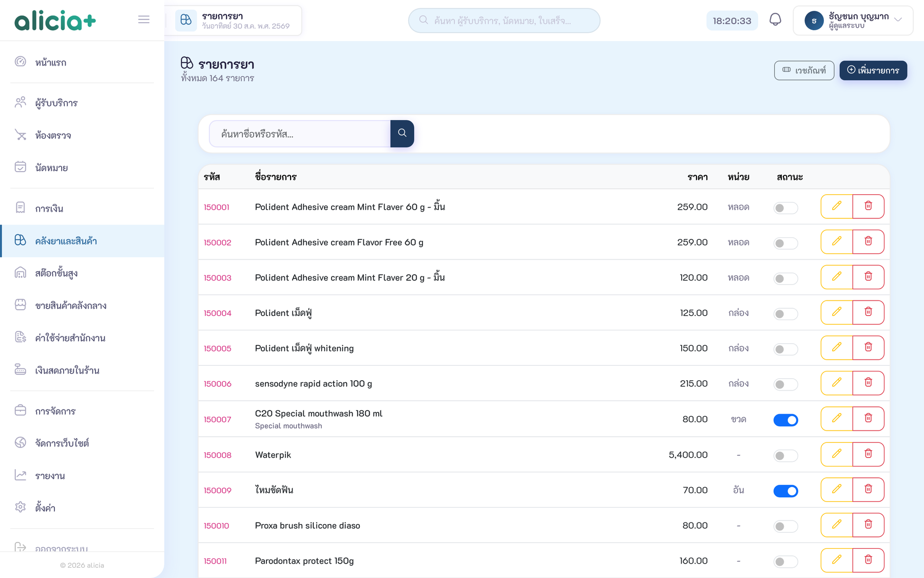The width and height of the screenshot is (924, 578).
Task: Open รายงาน sidebar menu
Action: pyautogui.click(x=82, y=475)
